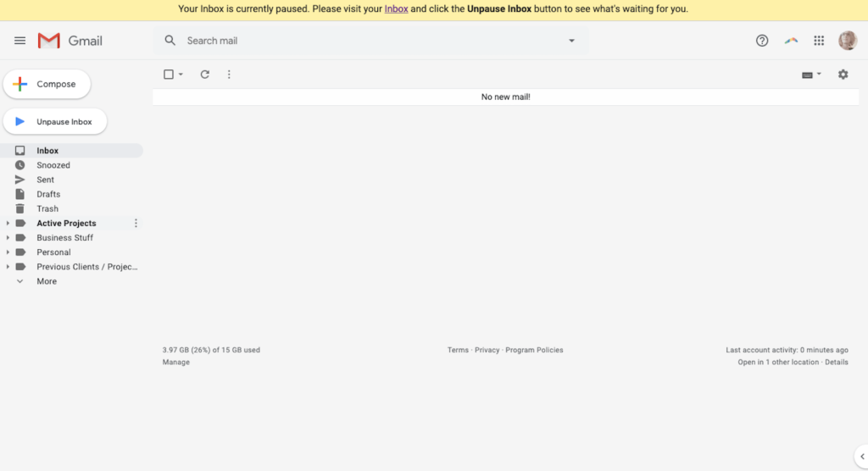Click the Compose button
Viewport: 868px width, 471px height.
(x=47, y=84)
